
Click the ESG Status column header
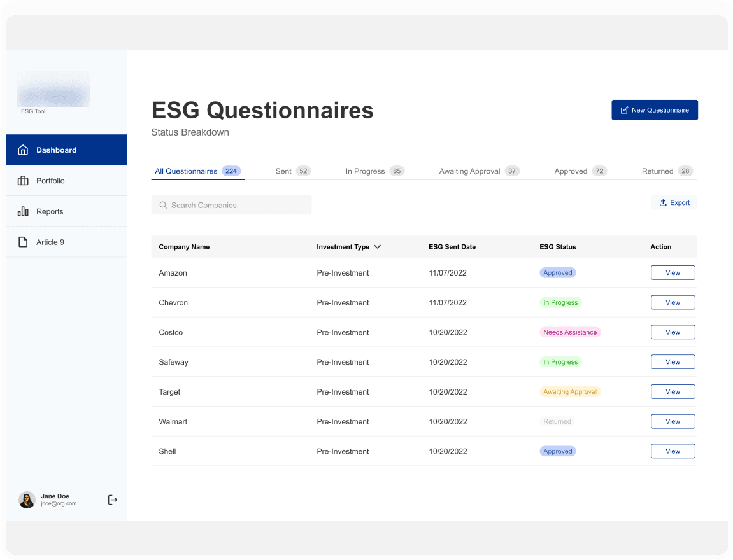(x=558, y=247)
